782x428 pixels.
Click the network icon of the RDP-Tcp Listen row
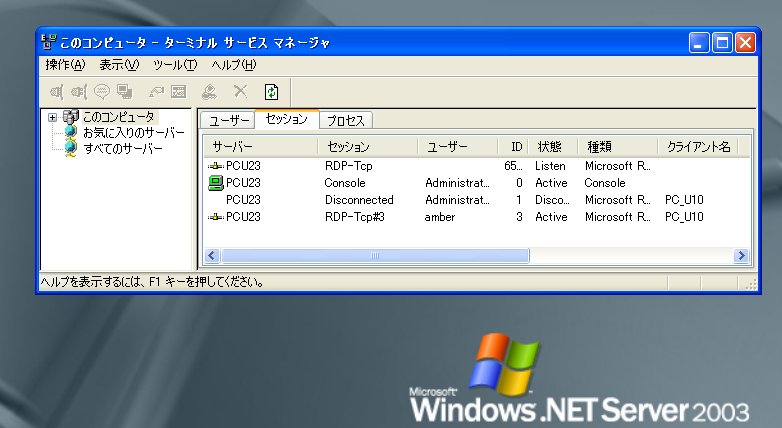[x=215, y=166]
